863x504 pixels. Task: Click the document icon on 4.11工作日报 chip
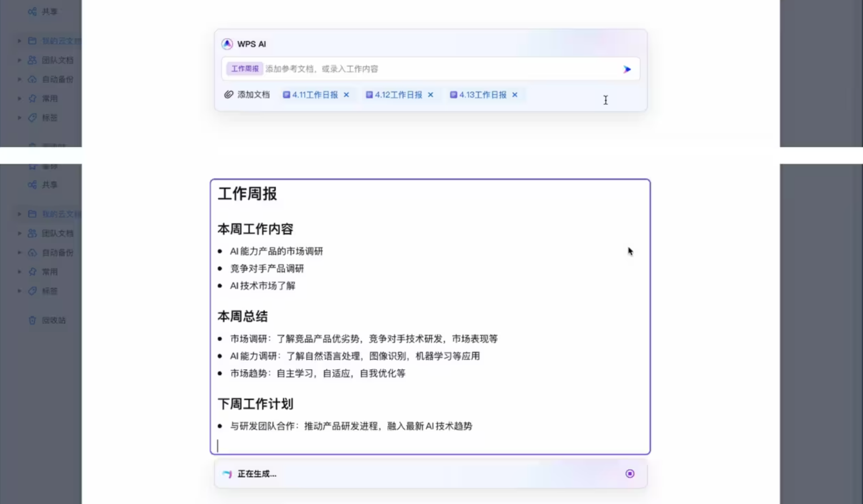(286, 95)
